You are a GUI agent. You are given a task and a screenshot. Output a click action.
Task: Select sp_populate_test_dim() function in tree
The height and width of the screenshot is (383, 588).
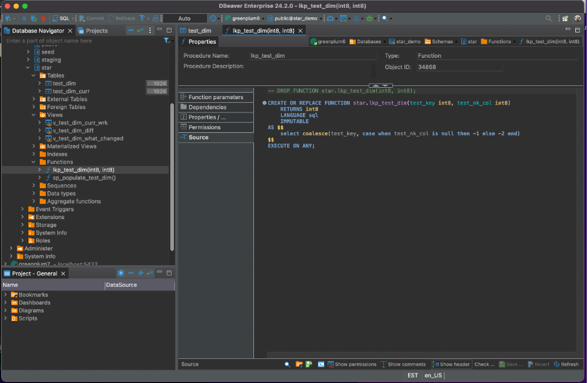pos(84,178)
